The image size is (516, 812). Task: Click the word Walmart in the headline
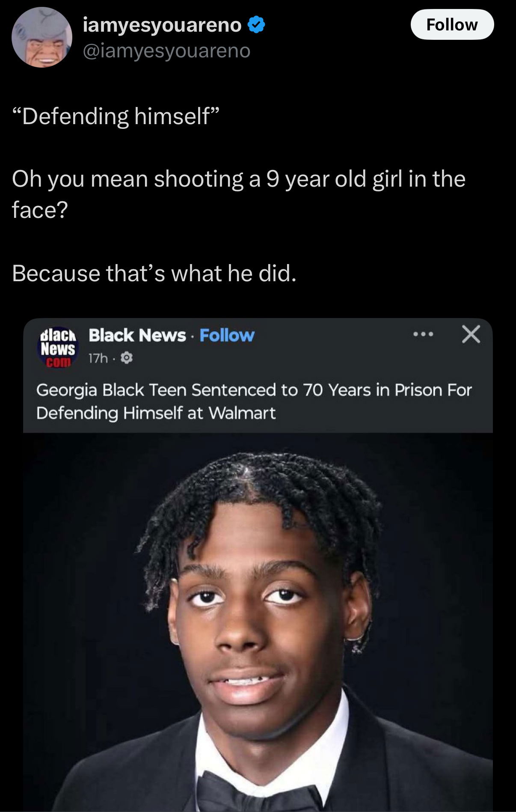242,413
